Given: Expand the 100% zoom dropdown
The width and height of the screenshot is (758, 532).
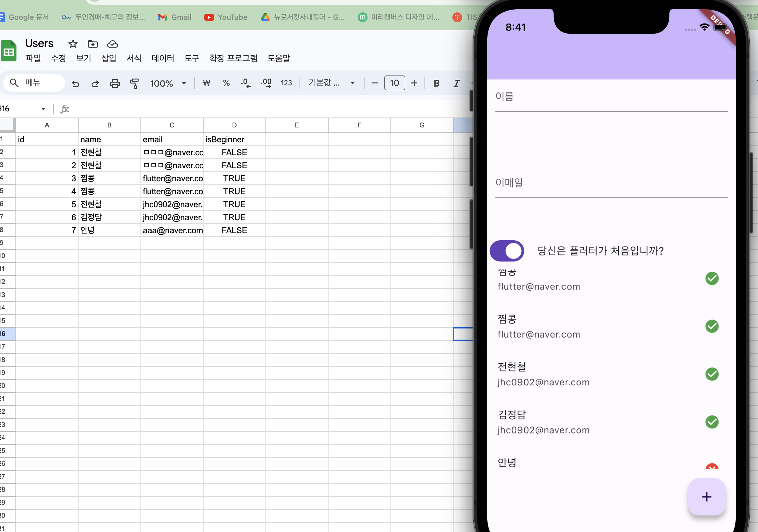Looking at the screenshot, I should 168,83.
